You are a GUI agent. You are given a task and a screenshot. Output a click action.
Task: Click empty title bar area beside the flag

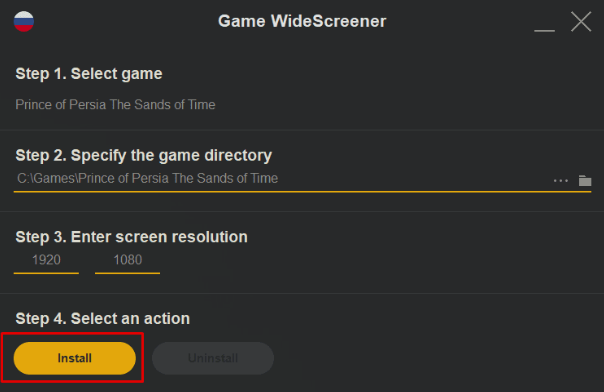[x=123, y=21]
